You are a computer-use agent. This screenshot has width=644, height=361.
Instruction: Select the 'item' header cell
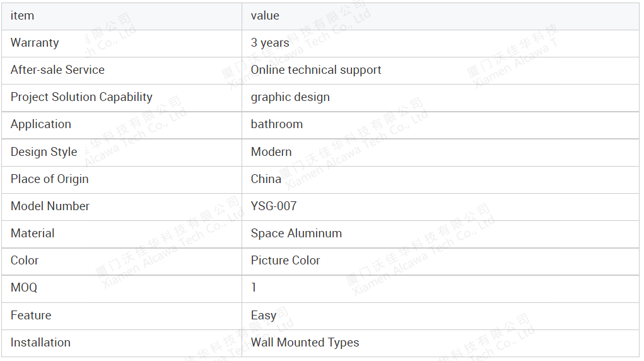(x=122, y=16)
